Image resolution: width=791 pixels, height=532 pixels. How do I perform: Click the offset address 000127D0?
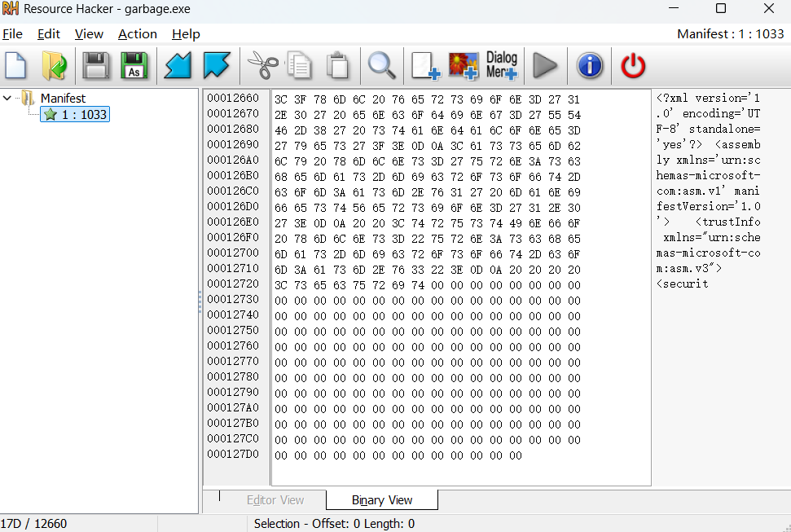(233, 455)
